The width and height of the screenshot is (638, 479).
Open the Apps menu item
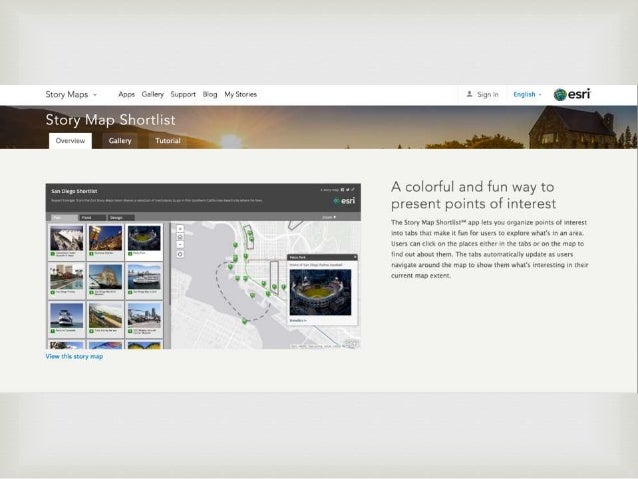click(126, 94)
